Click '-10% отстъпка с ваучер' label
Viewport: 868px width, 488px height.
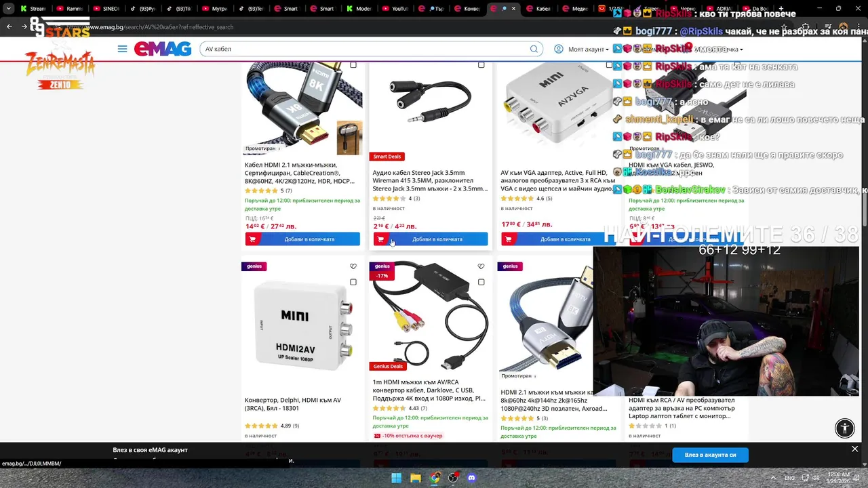tap(408, 436)
